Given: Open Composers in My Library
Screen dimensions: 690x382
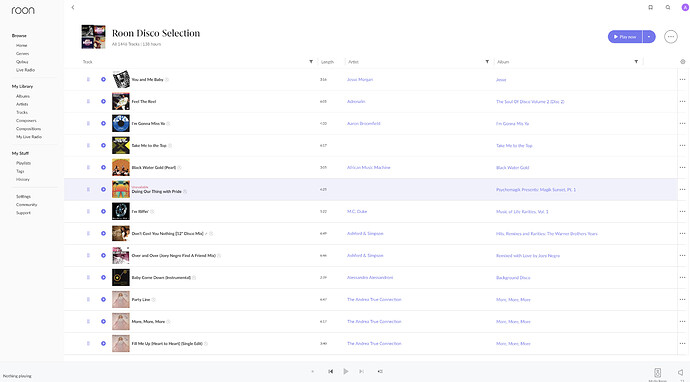Looking at the screenshot, I should click(26, 121).
